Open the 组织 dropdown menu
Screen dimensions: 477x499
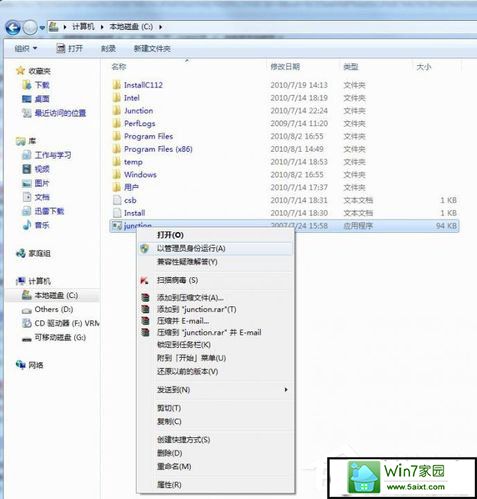26,49
